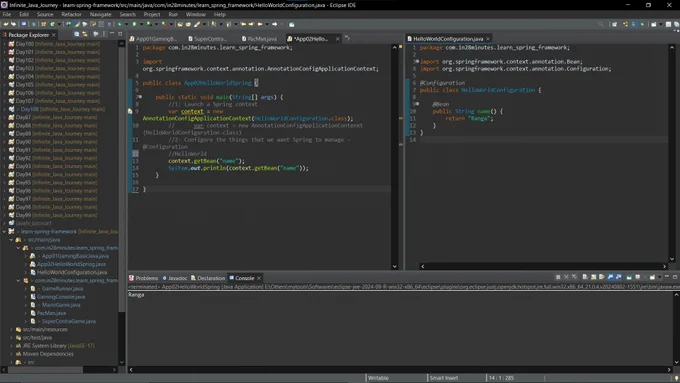680x383 pixels.
Task: Switch to the PacMan.java editor tab
Action: pos(259,39)
